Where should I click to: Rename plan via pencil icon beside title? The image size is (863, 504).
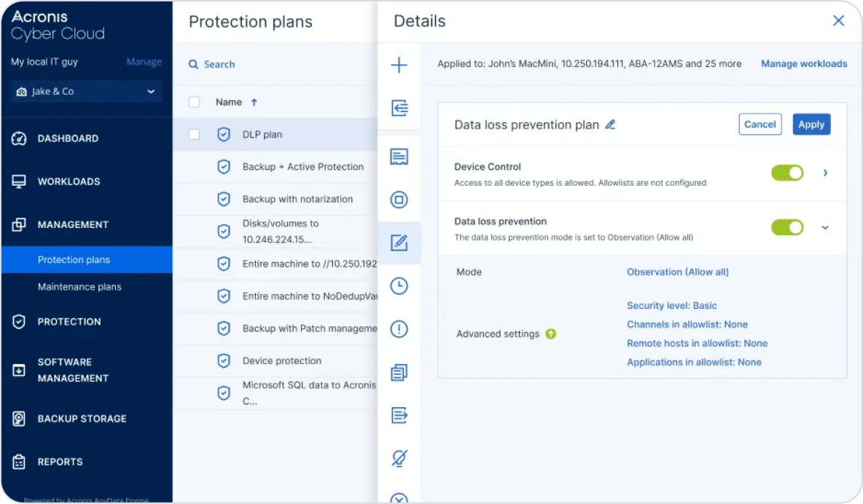pyautogui.click(x=611, y=125)
